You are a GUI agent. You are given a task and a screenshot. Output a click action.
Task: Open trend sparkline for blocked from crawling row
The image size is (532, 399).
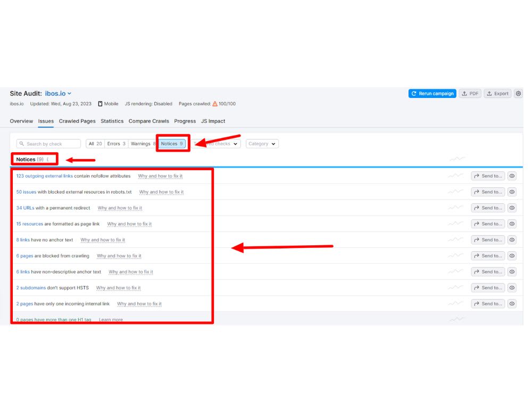pos(455,255)
